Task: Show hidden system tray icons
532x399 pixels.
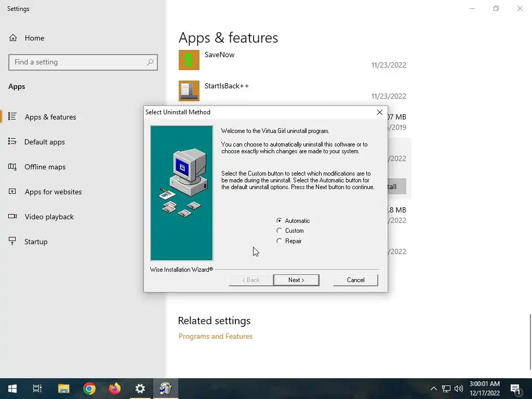Action: tap(434, 389)
